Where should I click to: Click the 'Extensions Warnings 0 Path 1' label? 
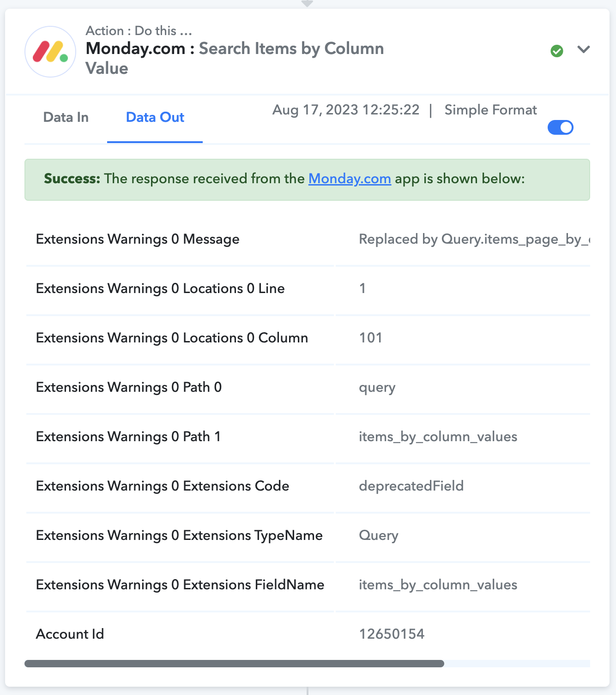point(128,437)
